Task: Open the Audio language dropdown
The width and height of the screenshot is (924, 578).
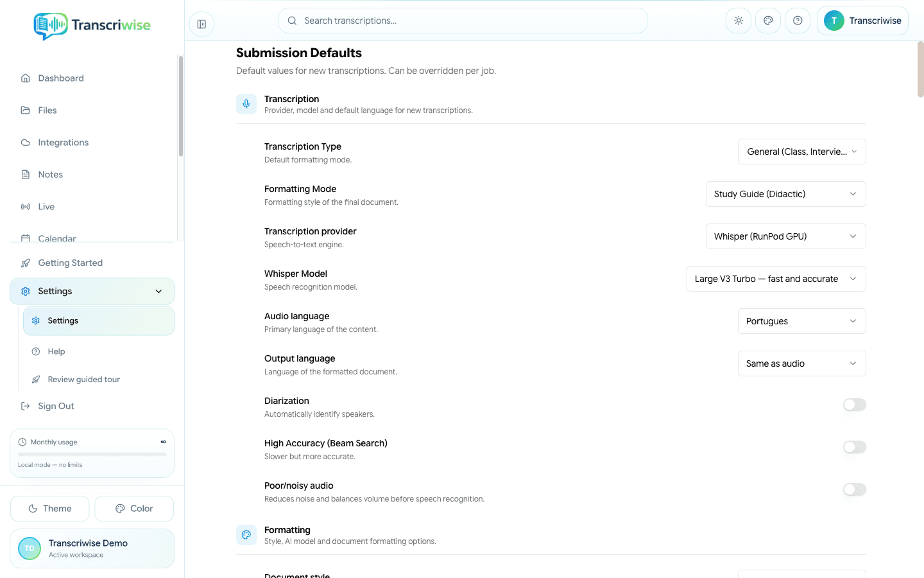Action: [x=802, y=321]
